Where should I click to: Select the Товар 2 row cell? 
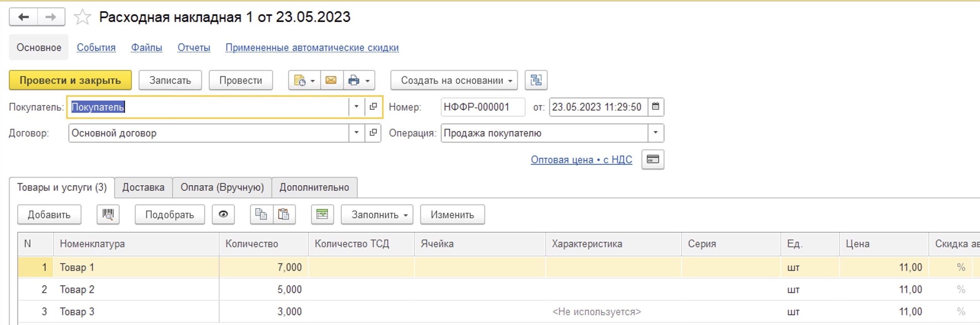[137, 289]
